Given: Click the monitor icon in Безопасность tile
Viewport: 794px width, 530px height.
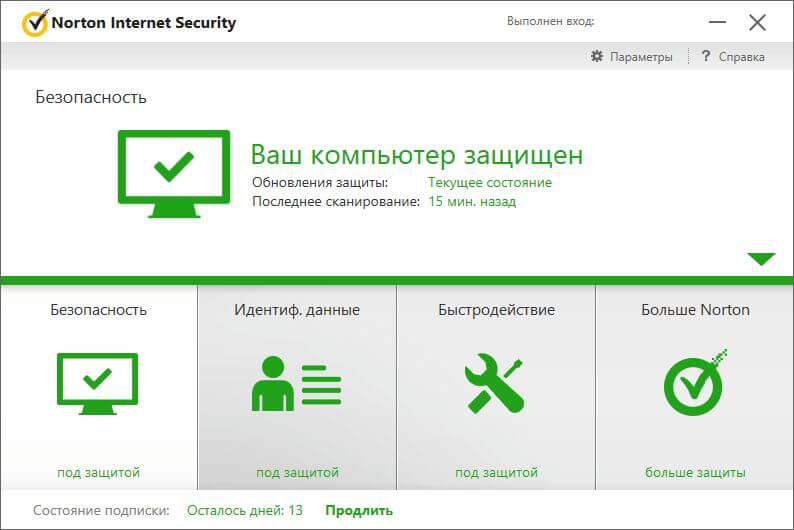Looking at the screenshot, I should point(97,384).
